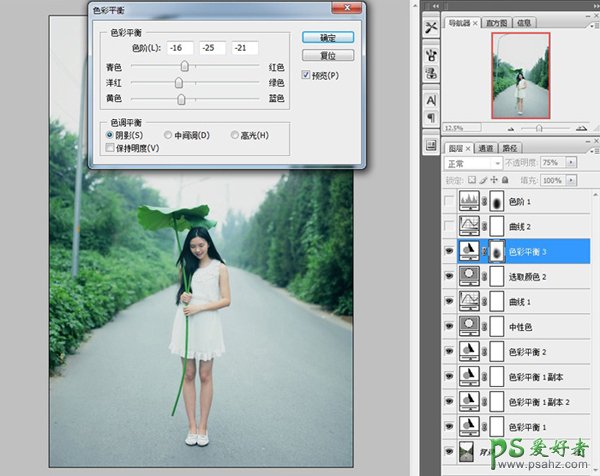Select the 高光(H) highlights radio button
The height and width of the screenshot is (476, 600).
[235, 135]
